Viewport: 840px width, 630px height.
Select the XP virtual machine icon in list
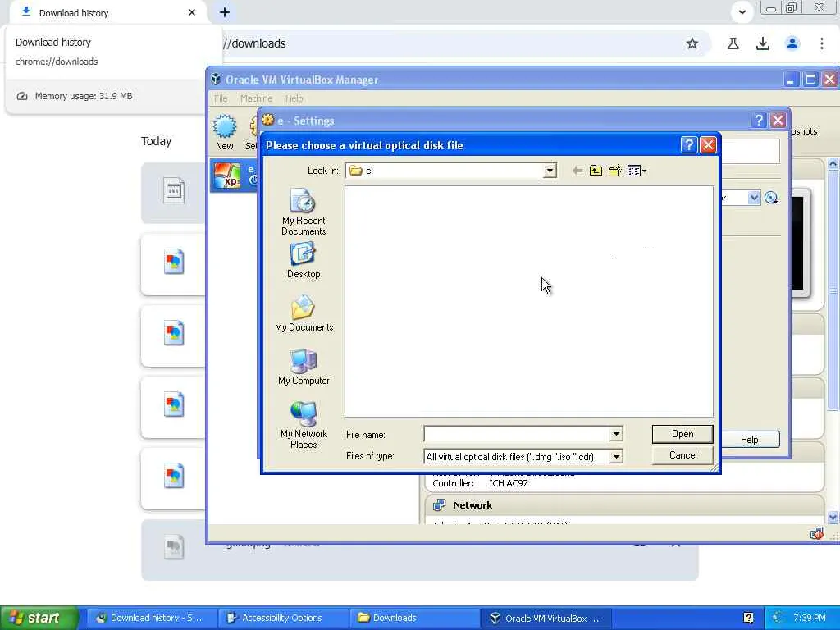(227, 176)
